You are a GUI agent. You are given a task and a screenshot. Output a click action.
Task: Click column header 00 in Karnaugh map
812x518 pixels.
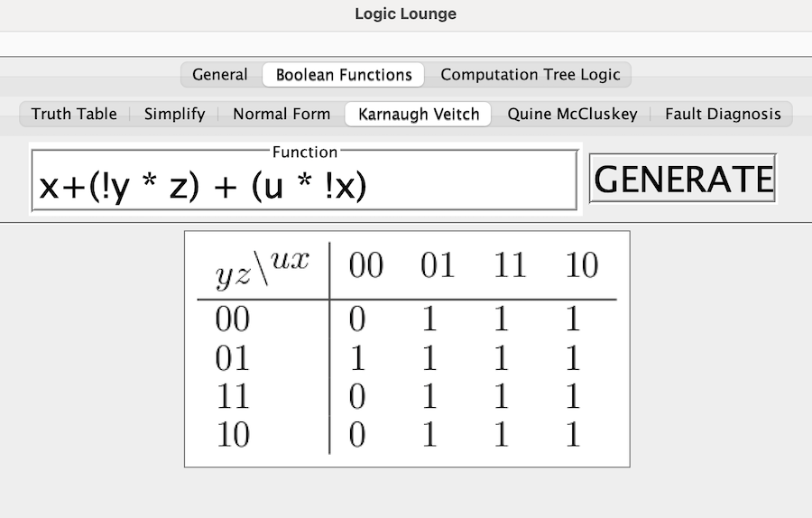(365, 264)
